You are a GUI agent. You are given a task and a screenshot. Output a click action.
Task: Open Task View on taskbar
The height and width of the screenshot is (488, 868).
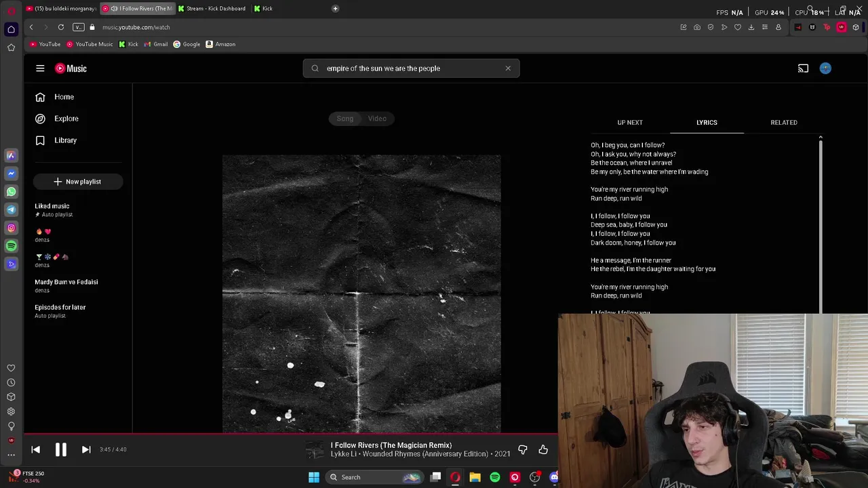coord(436,477)
